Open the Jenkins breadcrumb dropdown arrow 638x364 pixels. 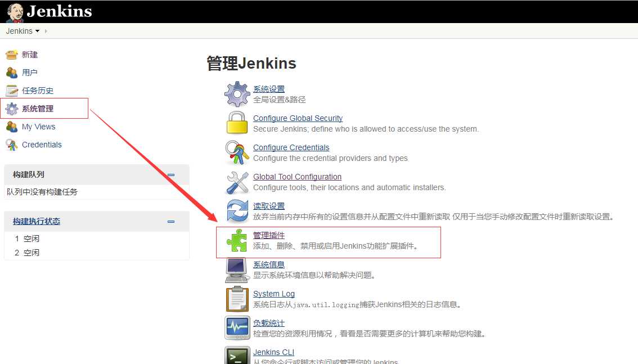click(38, 31)
